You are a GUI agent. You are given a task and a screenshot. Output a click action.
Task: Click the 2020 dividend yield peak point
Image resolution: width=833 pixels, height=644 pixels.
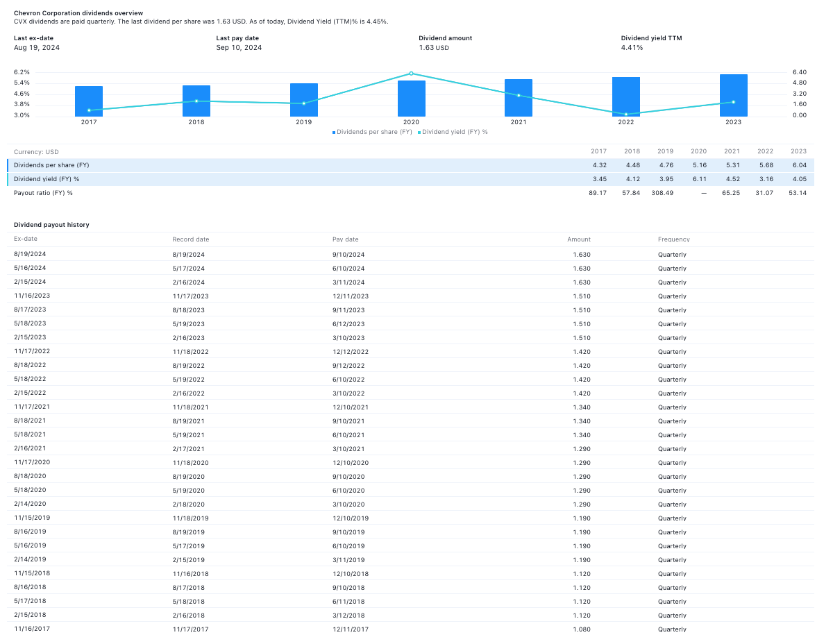tap(411, 73)
